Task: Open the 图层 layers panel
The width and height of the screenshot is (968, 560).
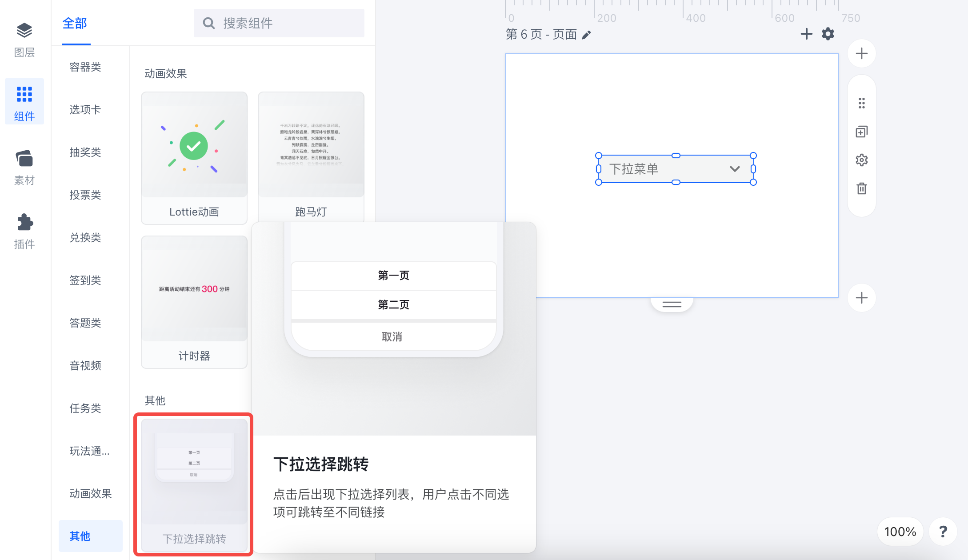Action: [x=24, y=40]
